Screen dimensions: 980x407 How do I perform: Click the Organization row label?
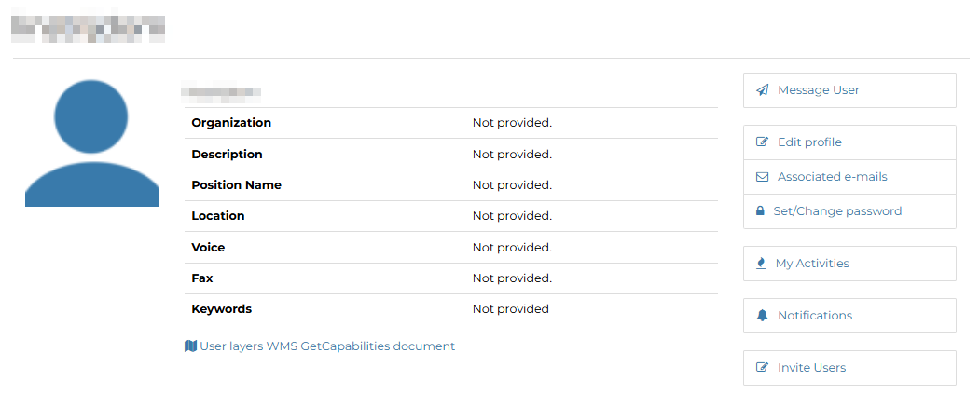coord(231,123)
